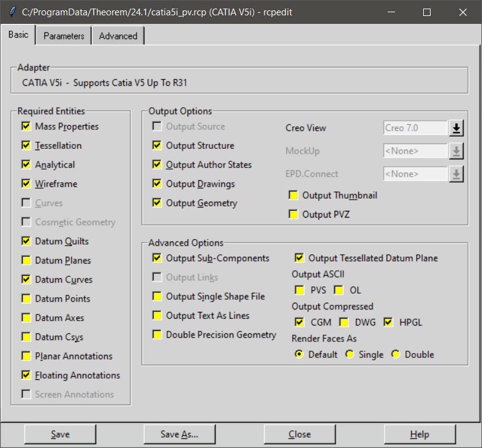Enable Output Text As Lines
The height and width of the screenshot is (448, 482).
[157, 316]
